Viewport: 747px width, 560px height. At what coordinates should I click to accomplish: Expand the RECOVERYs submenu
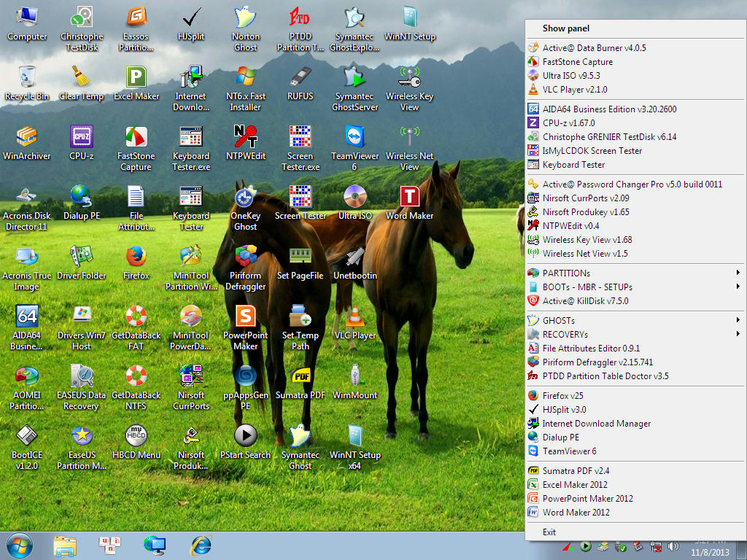click(635, 334)
